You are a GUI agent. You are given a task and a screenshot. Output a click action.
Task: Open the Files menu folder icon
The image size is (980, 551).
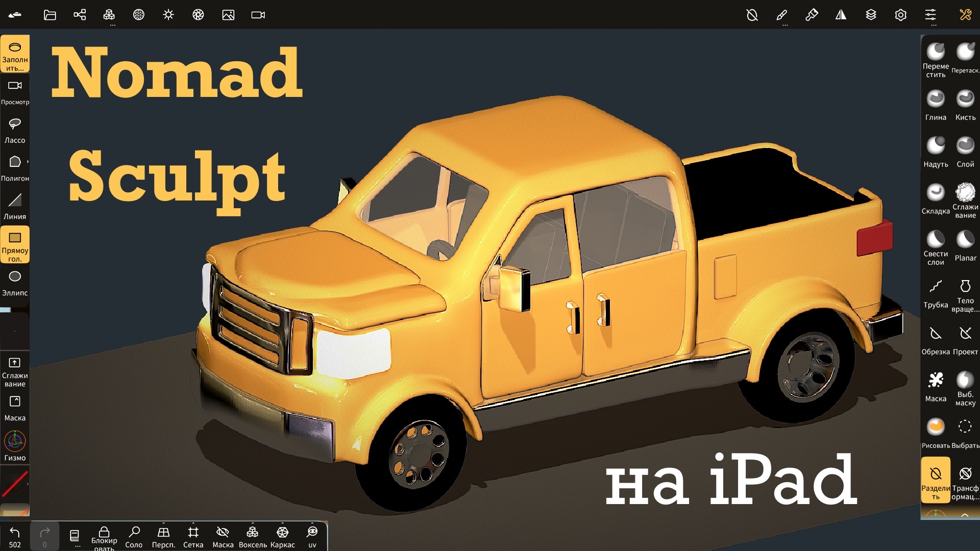(50, 15)
